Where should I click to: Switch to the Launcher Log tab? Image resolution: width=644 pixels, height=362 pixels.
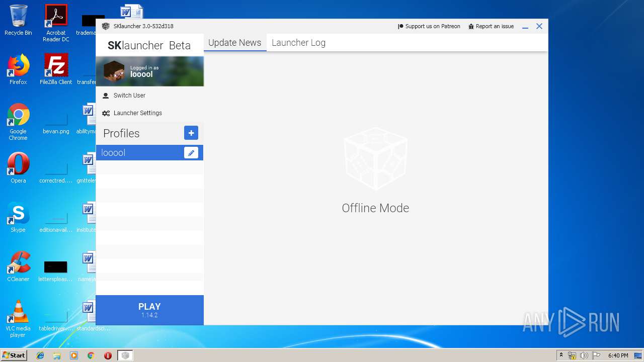pos(298,43)
